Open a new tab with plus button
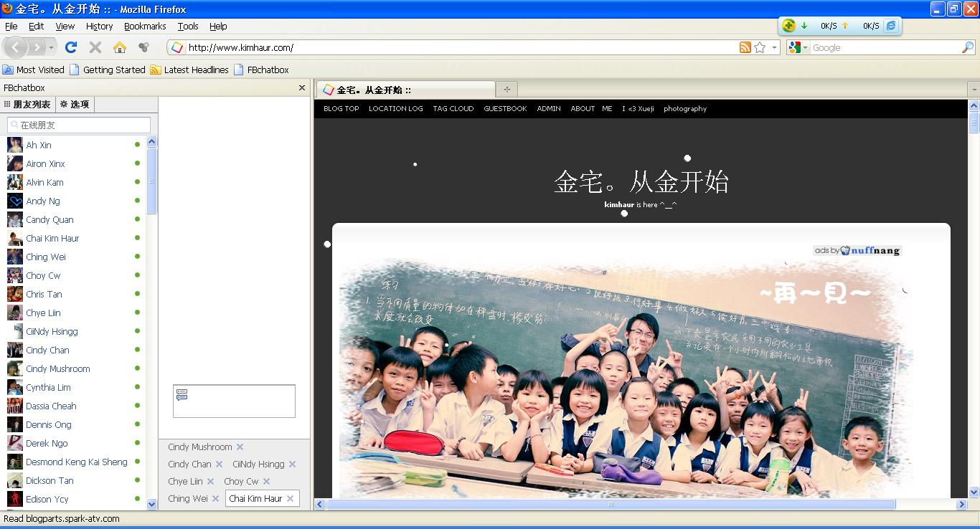 pyautogui.click(x=507, y=90)
